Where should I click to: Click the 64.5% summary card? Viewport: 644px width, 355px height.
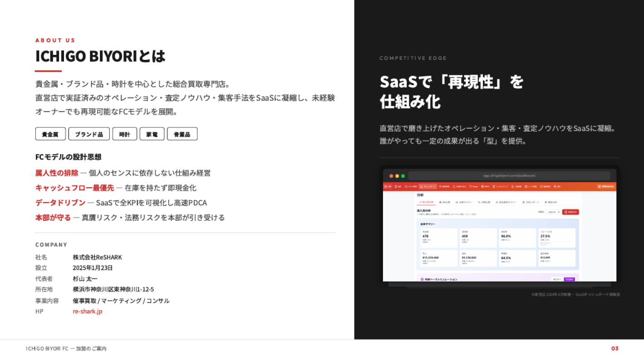[x=517, y=258]
